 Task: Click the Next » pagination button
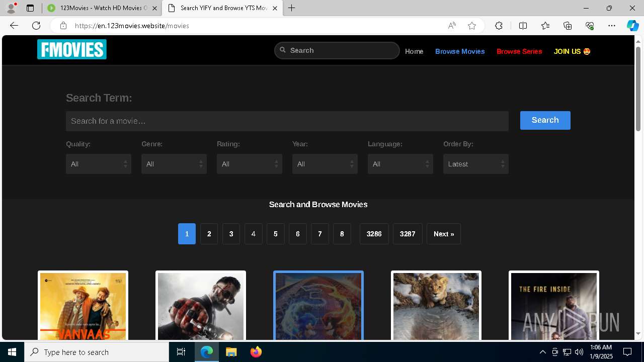[444, 234]
